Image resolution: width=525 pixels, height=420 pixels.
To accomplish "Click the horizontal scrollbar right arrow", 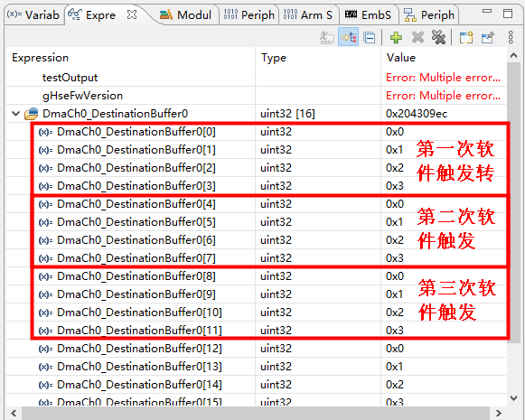I will point(499,413).
